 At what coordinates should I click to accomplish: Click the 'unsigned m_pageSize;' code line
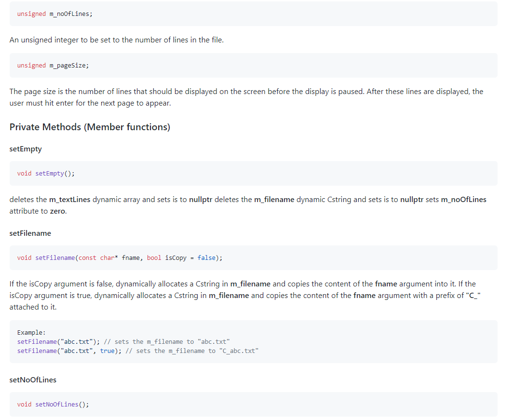click(x=53, y=65)
